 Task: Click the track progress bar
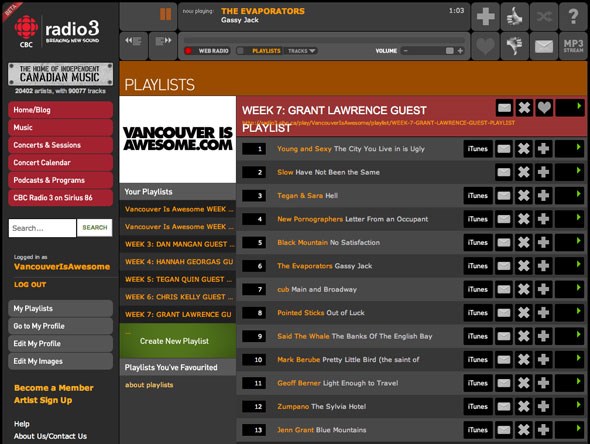coord(324,40)
